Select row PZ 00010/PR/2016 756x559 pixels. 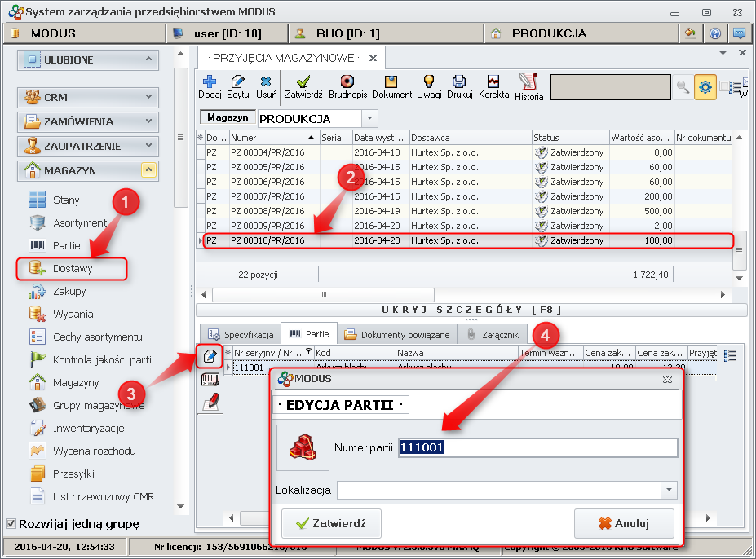467,240
